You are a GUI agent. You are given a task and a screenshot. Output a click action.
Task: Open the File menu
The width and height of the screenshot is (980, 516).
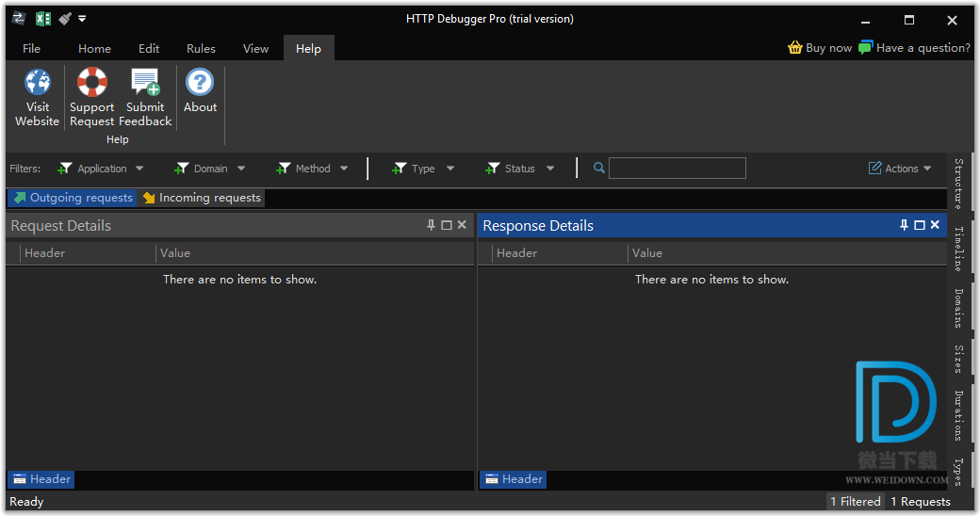(x=31, y=49)
